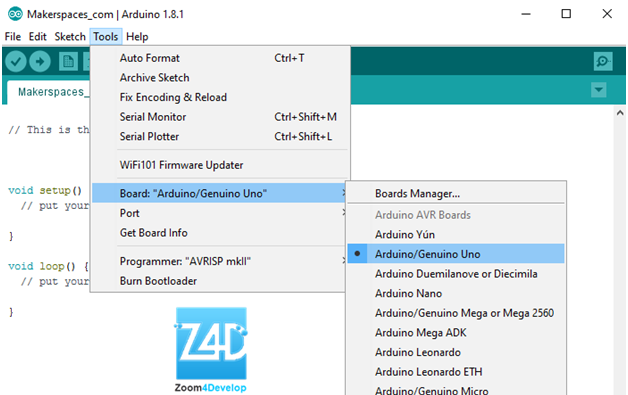Screen dimensions: 628x395
Task: Select Arduino Mega ADK board
Action: pyautogui.click(x=456, y=333)
